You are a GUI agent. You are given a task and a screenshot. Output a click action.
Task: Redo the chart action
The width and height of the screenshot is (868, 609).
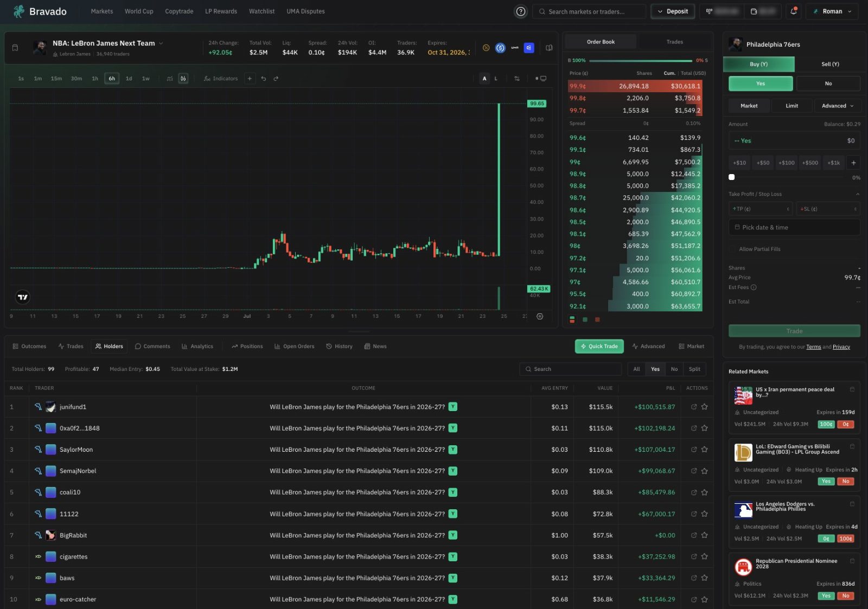pyautogui.click(x=276, y=79)
